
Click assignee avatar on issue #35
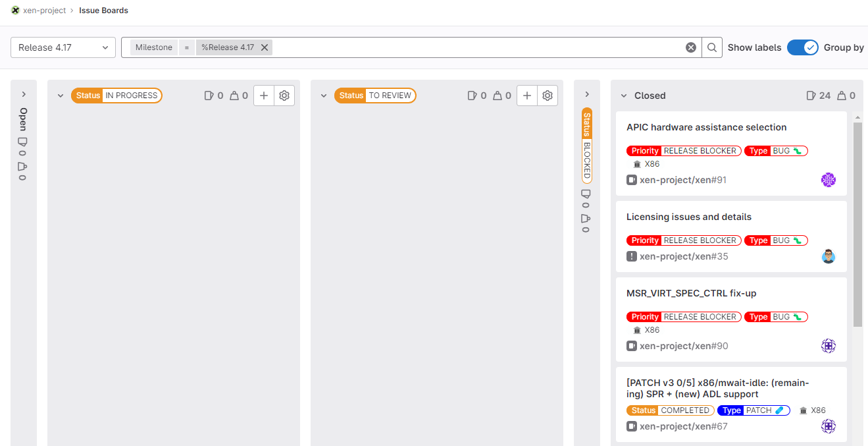tap(829, 256)
